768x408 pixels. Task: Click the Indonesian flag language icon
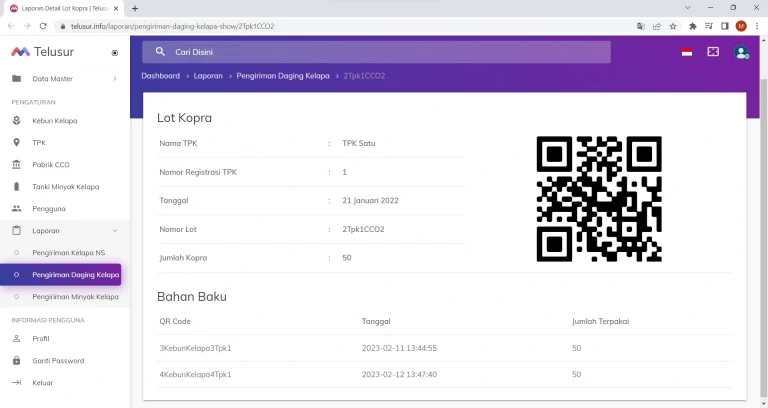pyautogui.click(x=687, y=52)
